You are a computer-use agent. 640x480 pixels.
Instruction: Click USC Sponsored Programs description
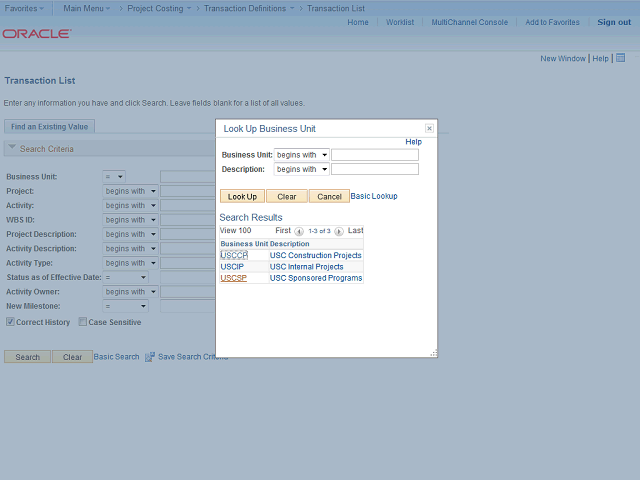[x=316, y=278]
